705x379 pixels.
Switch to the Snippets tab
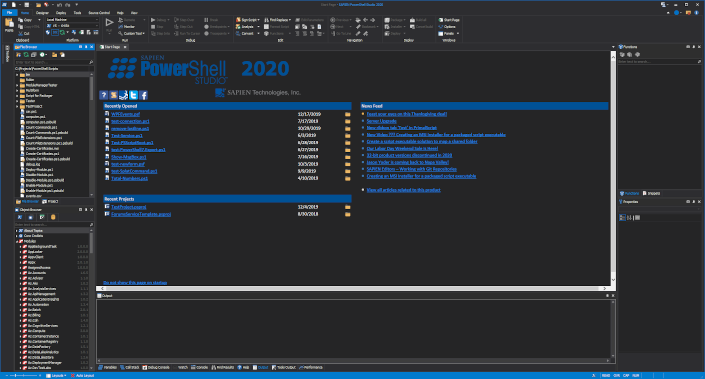click(x=651, y=193)
